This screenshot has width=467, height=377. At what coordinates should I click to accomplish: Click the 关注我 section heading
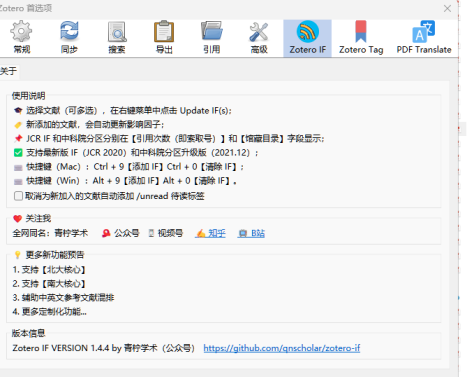(32, 218)
